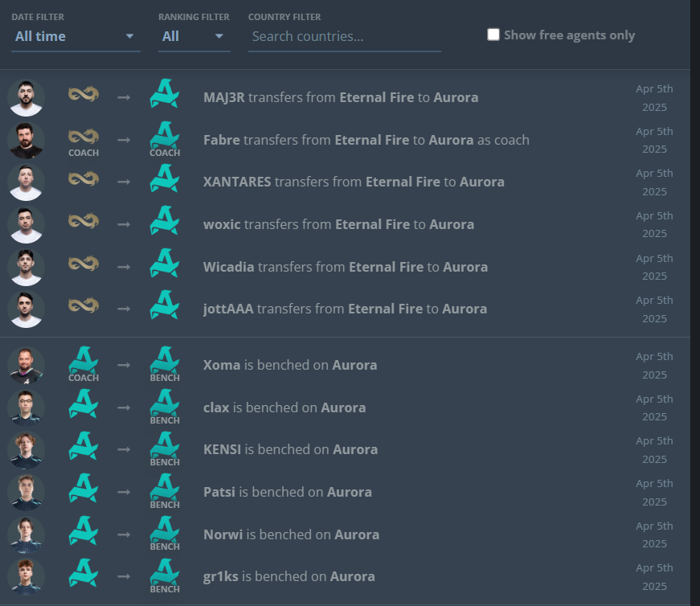
Task: Click Apr 5th 2025 date in gr1ks row
Action: (654, 577)
